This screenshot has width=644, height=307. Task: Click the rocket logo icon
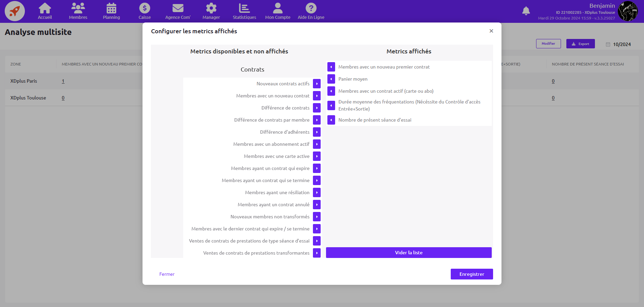(x=14, y=11)
